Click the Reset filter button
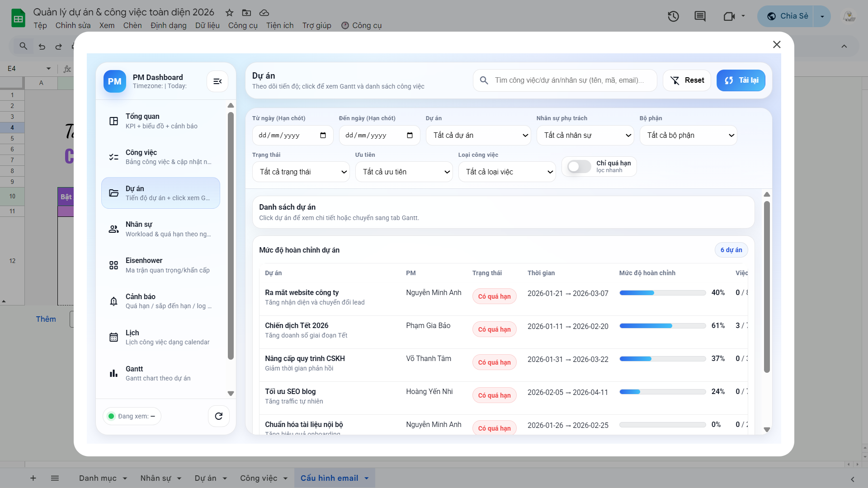This screenshot has height=488, width=868. [687, 80]
